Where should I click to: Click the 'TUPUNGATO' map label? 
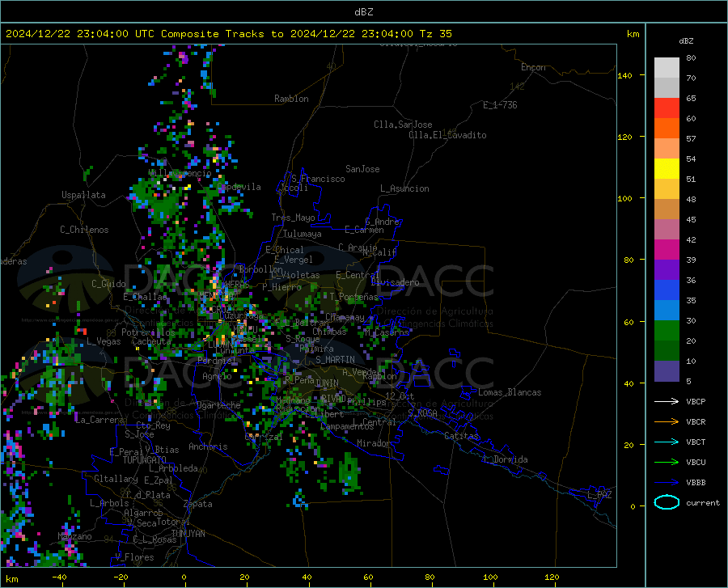tap(145, 460)
